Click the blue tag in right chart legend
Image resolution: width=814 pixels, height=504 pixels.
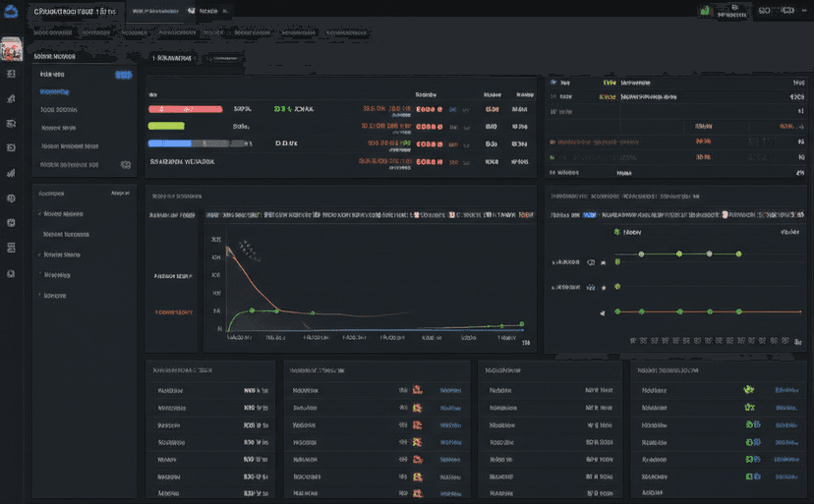(589, 215)
